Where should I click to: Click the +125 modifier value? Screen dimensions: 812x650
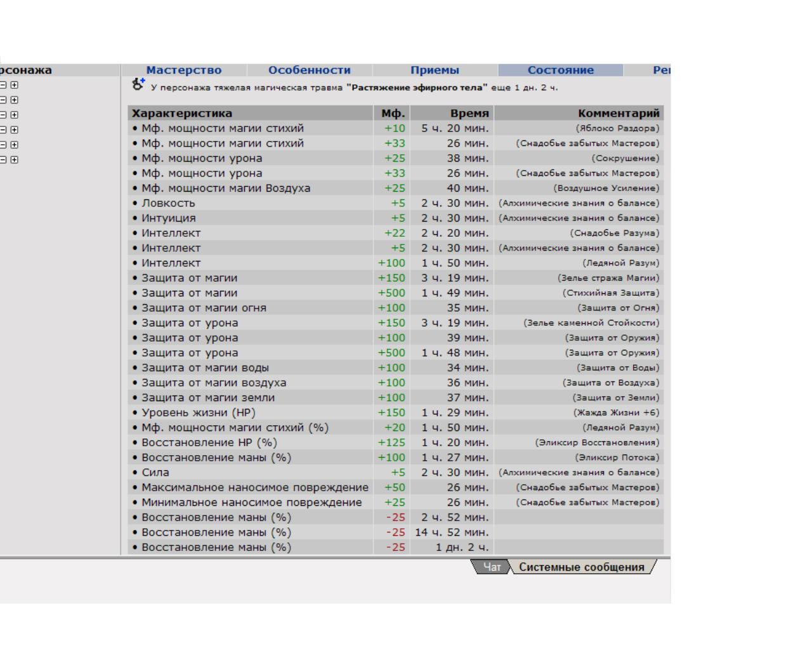coord(391,442)
